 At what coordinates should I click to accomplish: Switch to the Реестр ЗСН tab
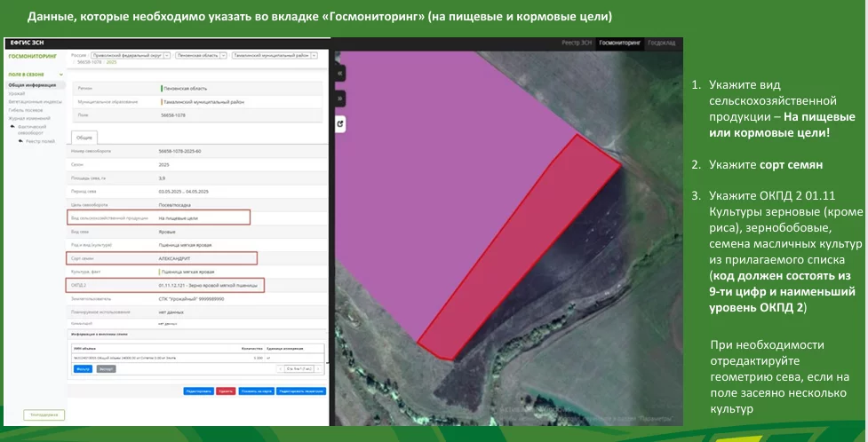click(x=577, y=42)
